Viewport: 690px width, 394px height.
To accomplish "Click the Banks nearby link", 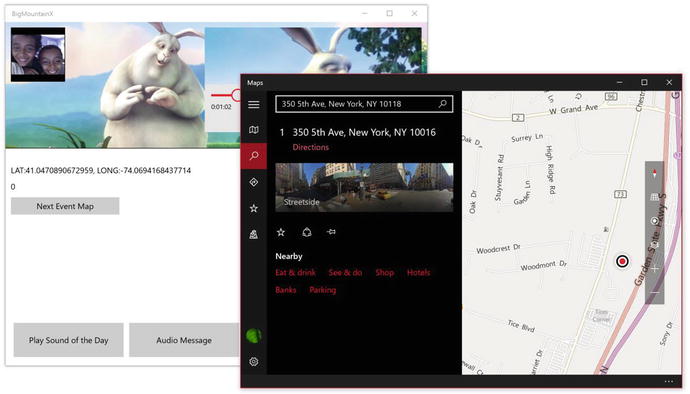I will (286, 290).
